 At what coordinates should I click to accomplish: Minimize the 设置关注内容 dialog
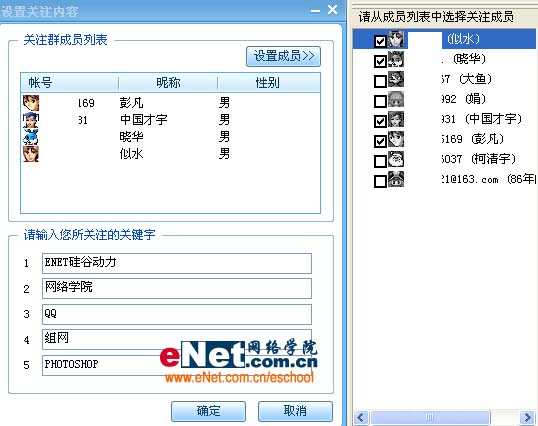click(315, 10)
